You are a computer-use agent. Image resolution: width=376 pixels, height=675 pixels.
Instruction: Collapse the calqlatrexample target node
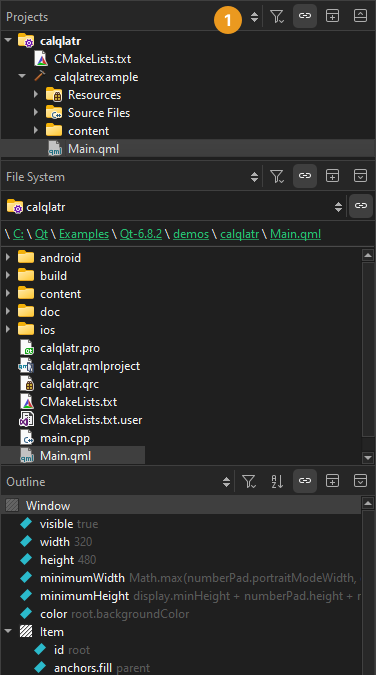tap(22, 77)
